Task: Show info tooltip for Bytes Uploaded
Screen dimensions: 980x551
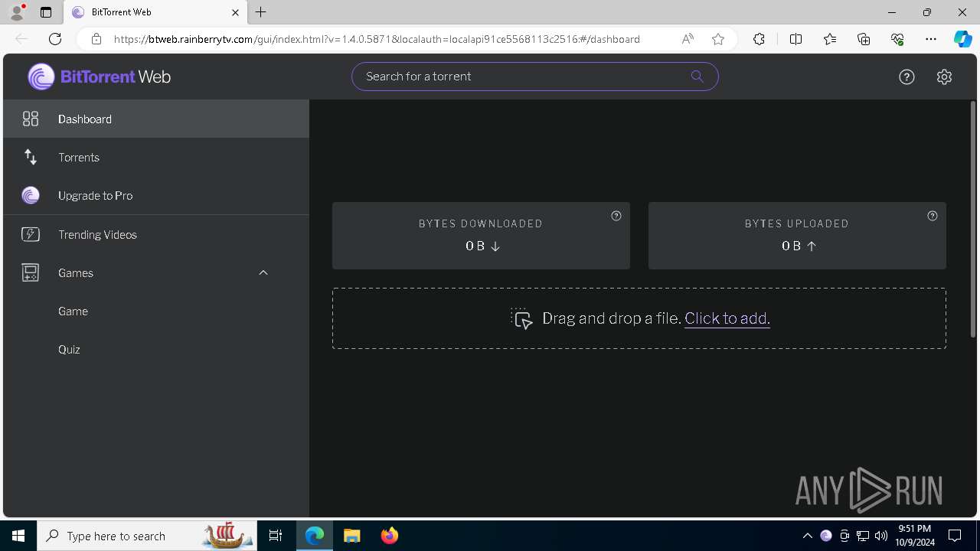Action: click(x=933, y=216)
